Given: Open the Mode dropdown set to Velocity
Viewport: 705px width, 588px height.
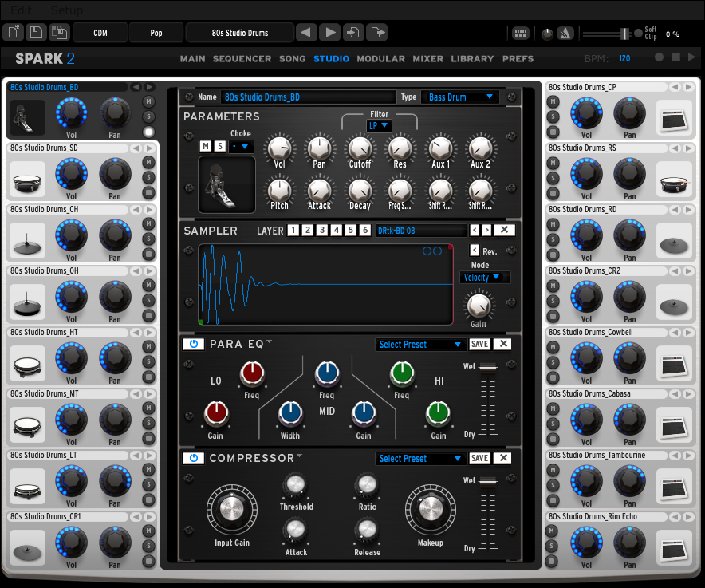Looking at the screenshot, I should pos(485,277).
